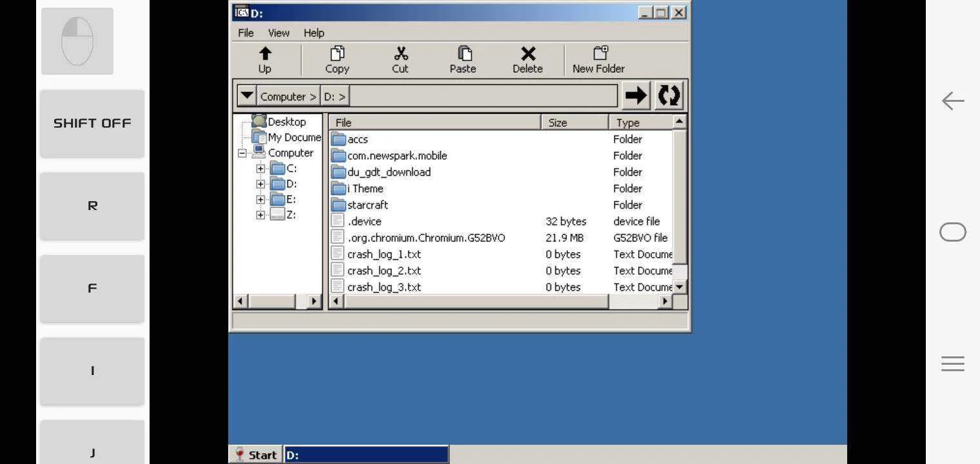Tap the I on-screen key
Screen dimensions: 980x464
(92, 371)
